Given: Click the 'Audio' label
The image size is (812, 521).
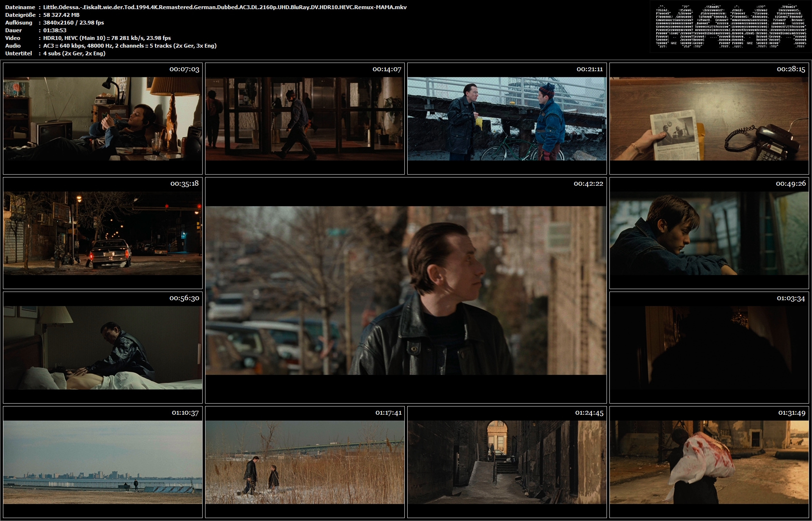Looking at the screenshot, I should [x=13, y=46].
